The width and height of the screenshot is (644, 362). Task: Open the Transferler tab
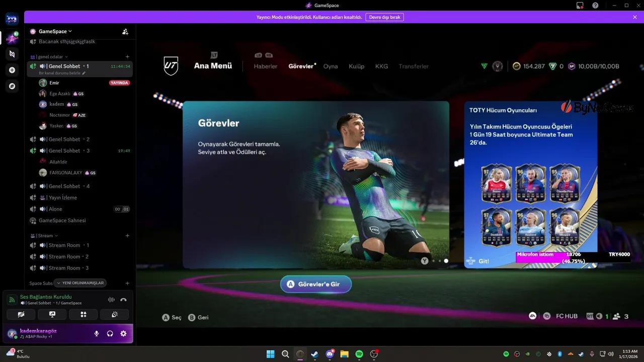tap(414, 66)
